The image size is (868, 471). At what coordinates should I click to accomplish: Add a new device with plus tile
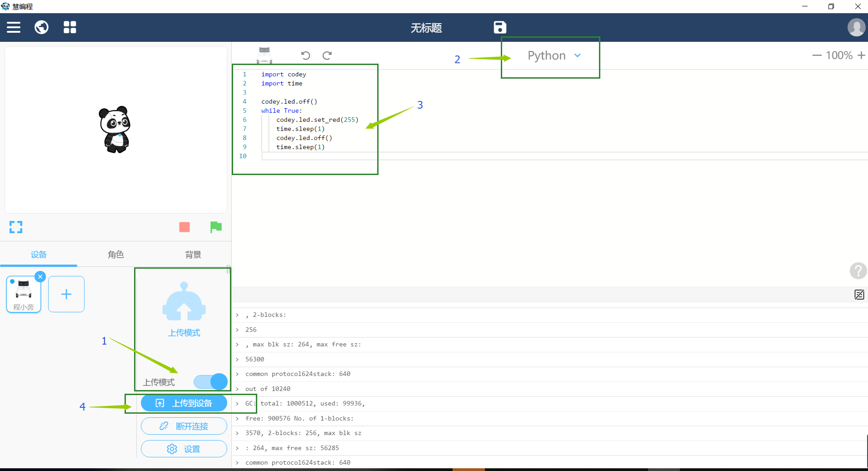pos(66,294)
